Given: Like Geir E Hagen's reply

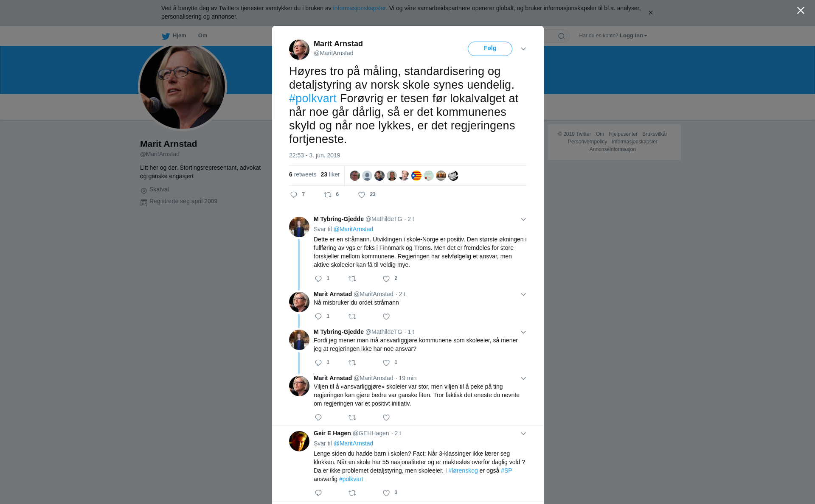Looking at the screenshot, I should [x=386, y=493].
